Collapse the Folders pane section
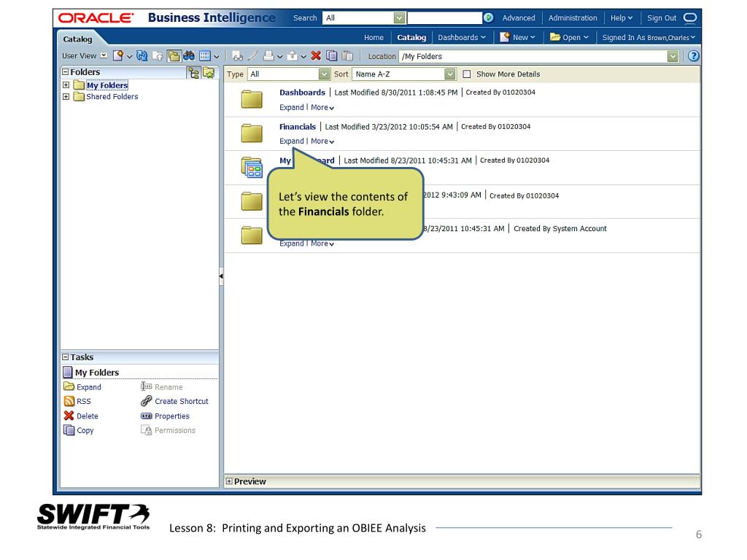 65,72
